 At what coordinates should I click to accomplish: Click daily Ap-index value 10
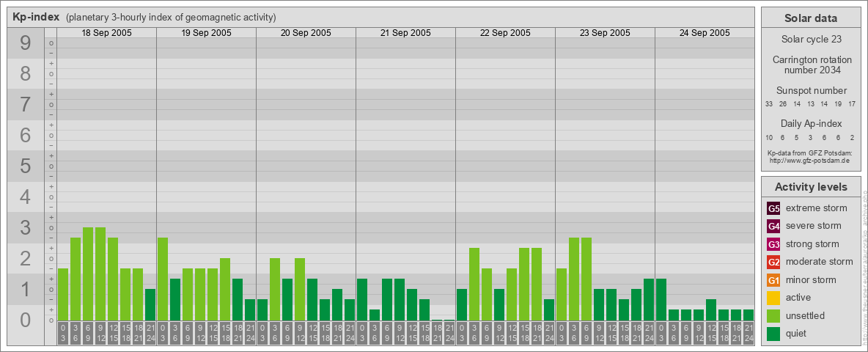tap(769, 137)
